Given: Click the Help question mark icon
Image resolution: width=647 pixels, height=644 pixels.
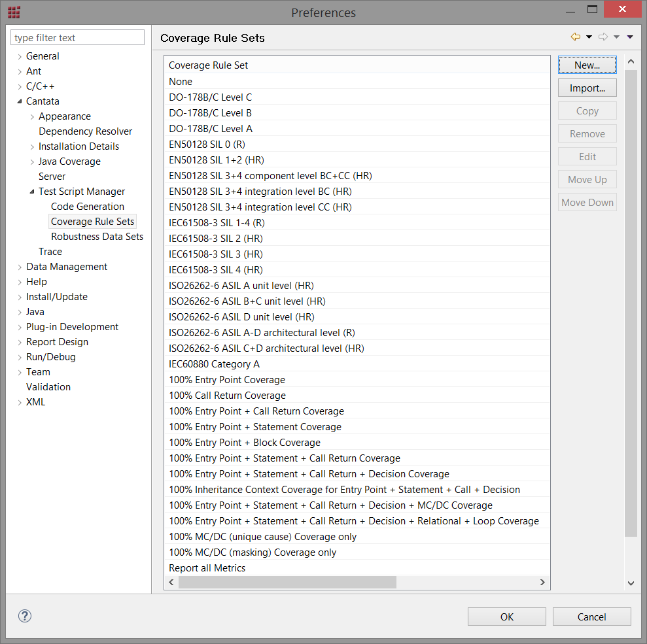Looking at the screenshot, I should 25,616.
